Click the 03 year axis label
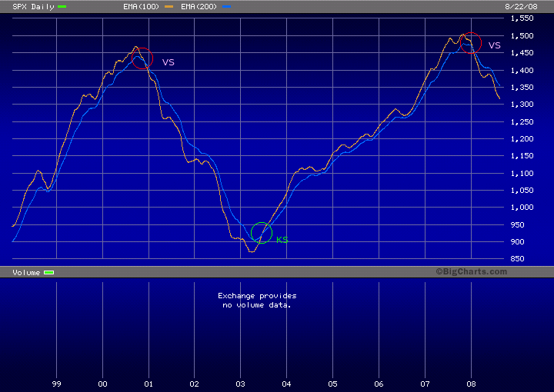This screenshot has width=554, height=392. (x=240, y=384)
